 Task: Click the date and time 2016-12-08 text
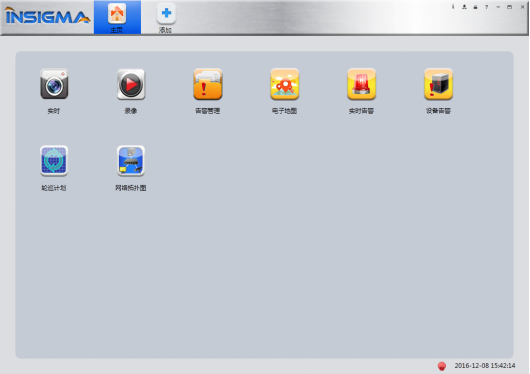coord(485,366)
